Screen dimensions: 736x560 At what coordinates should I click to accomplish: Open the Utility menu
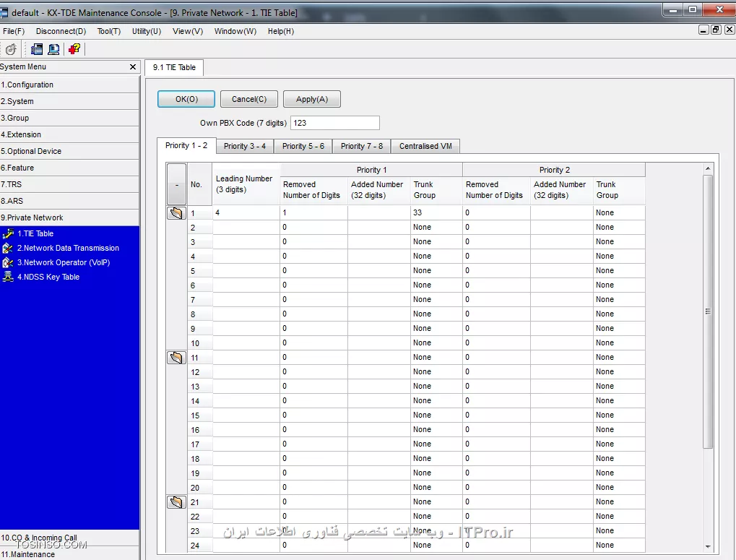(x=147, y=31)
